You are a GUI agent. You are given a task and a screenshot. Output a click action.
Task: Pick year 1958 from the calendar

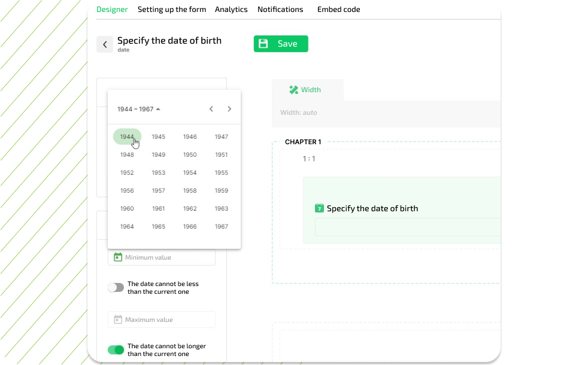pyautogui.click(x=190, y=191)
